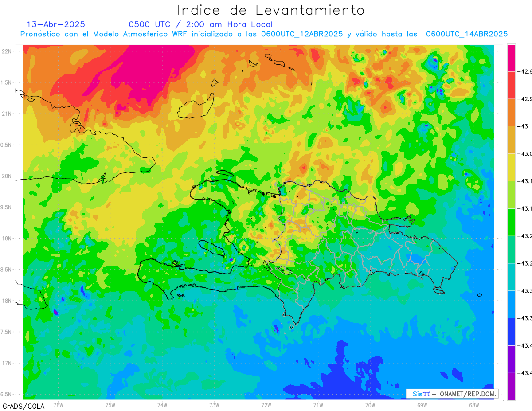Image resolution: width=532 pixels, height=411 pixels.
Task: Click the "21N" latitude label
Action: click(7, 114)
